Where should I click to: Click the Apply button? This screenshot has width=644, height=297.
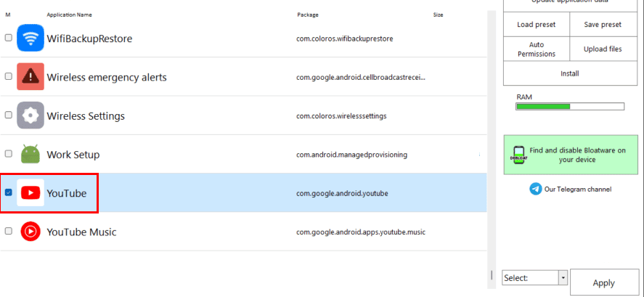click(x=604, y=283)
